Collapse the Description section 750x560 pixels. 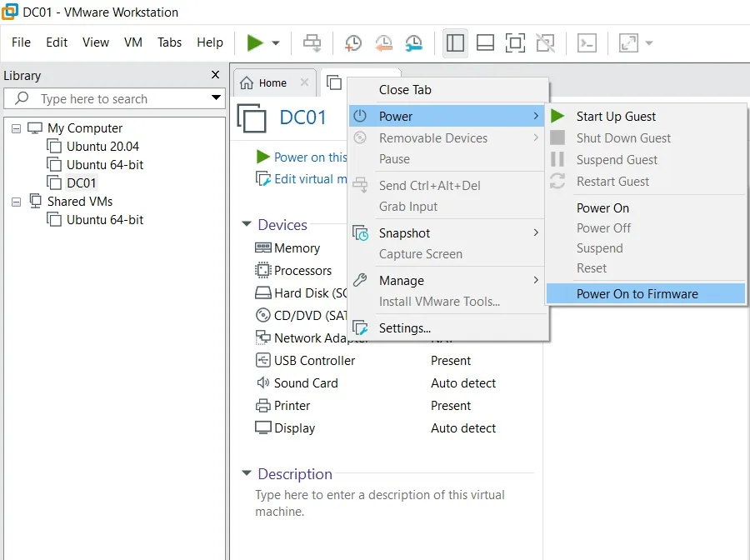[x=247, y=473]
